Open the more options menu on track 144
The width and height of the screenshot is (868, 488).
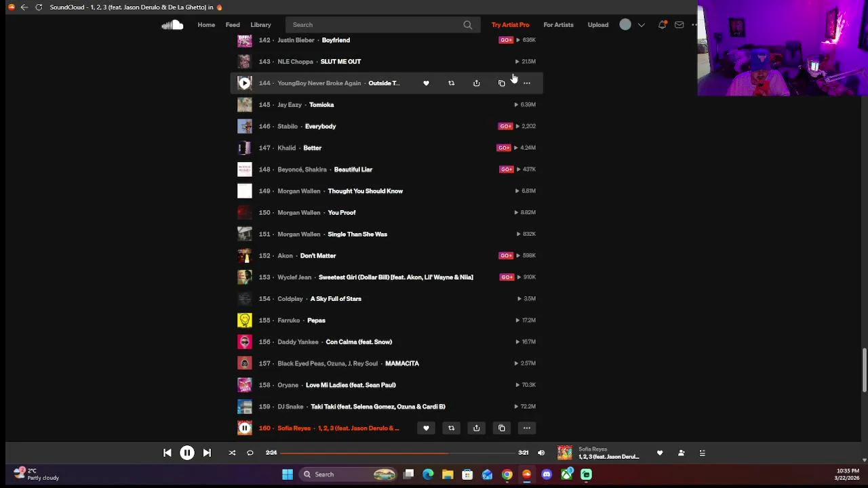pyautogui.click(x=527, y=83)
